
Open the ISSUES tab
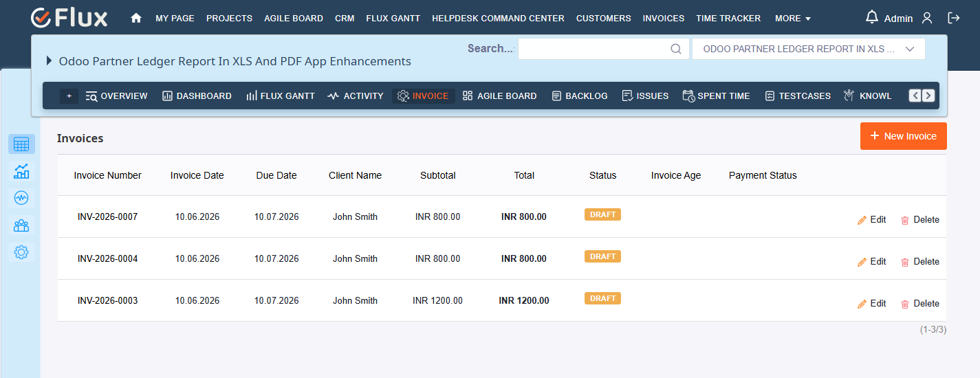pos(645,96)
